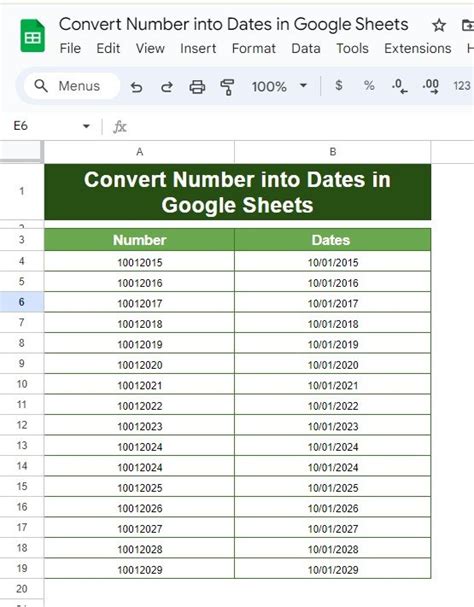Activate the paint format roller
The width and height of the screenshot is (474, 607).
click(x=227, y=87)
